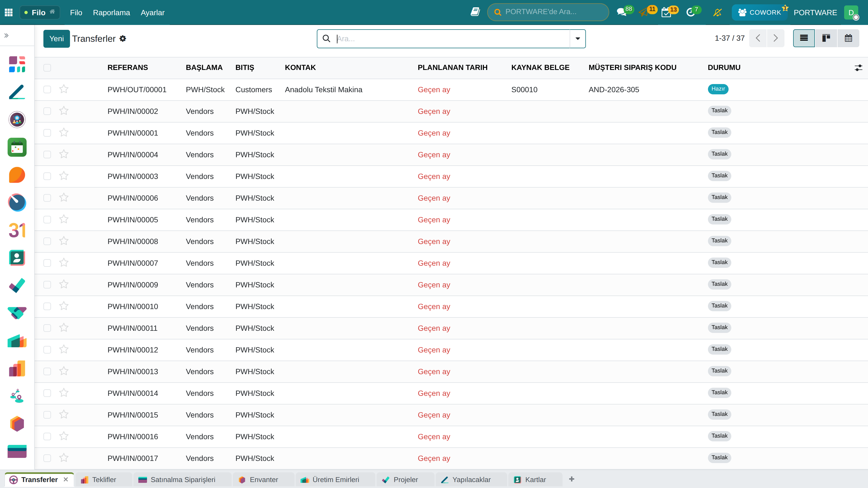868x488 pixels.
Task: Click the COWORK button
Action: click(x=759, y=12)
